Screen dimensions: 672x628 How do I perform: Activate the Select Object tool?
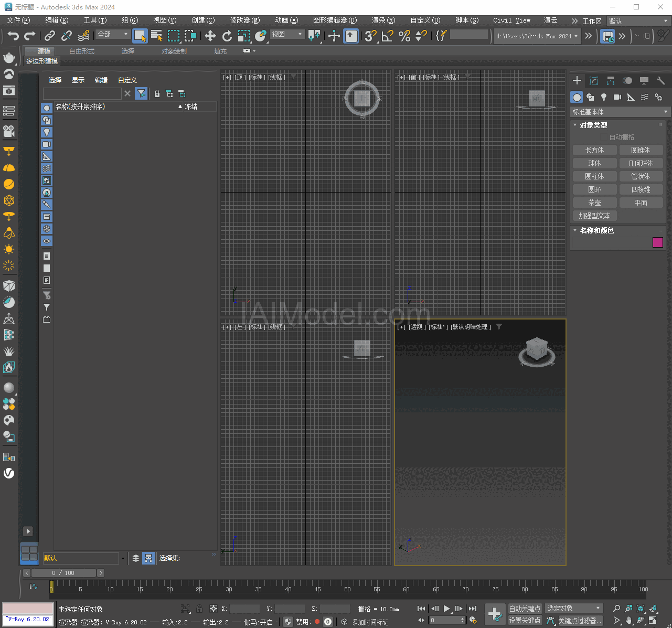(140, 36)
